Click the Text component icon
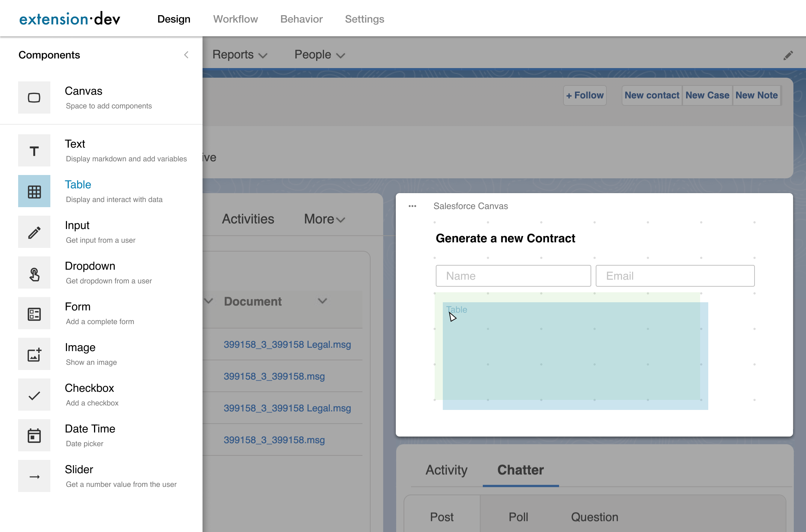The height and width of the screenshot is (532, 806). 34,150
